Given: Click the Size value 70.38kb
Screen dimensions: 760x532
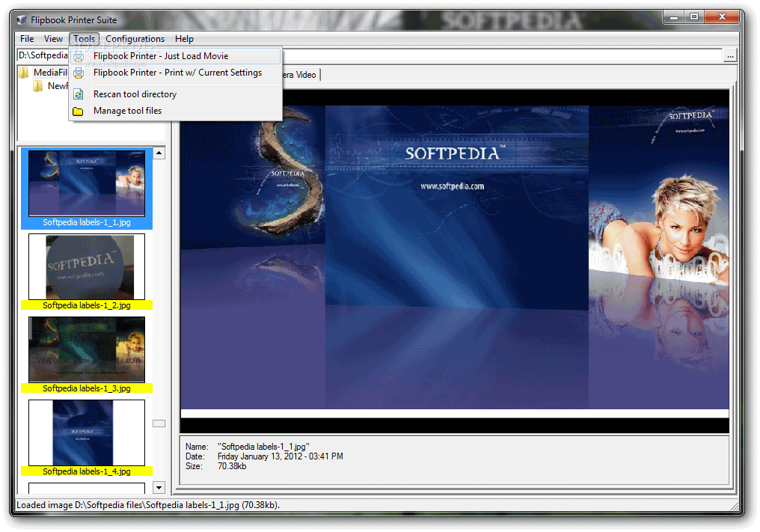Looking at the screenshot, I should tap(232, 466).
